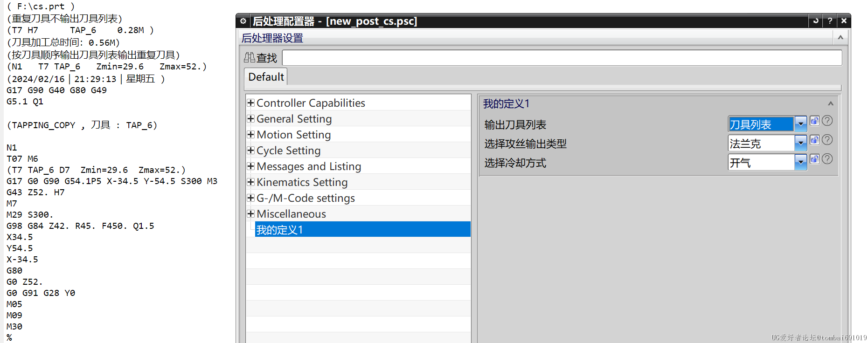The width and height of the screenshot is (868, 343).
Task: Select the Kinematics Setting tree label
Action: (302, 182)
